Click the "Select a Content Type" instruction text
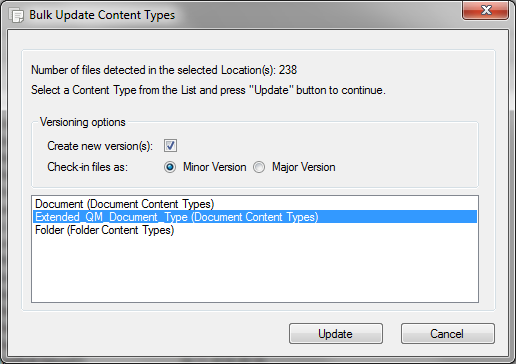516x364 pixels. tap(208, 90)
